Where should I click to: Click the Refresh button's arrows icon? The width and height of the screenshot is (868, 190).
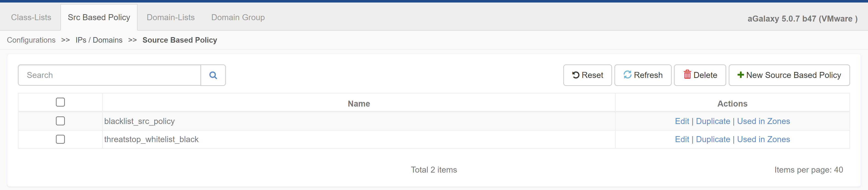pos(627,74)
